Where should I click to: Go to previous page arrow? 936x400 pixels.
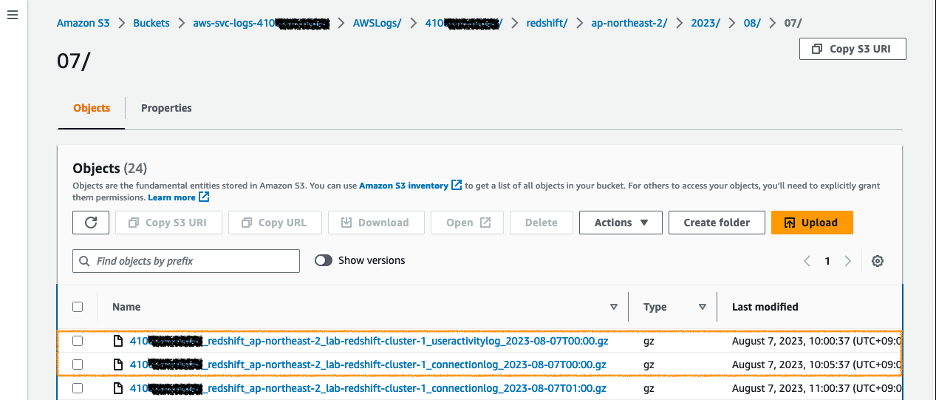click(807, 261)
